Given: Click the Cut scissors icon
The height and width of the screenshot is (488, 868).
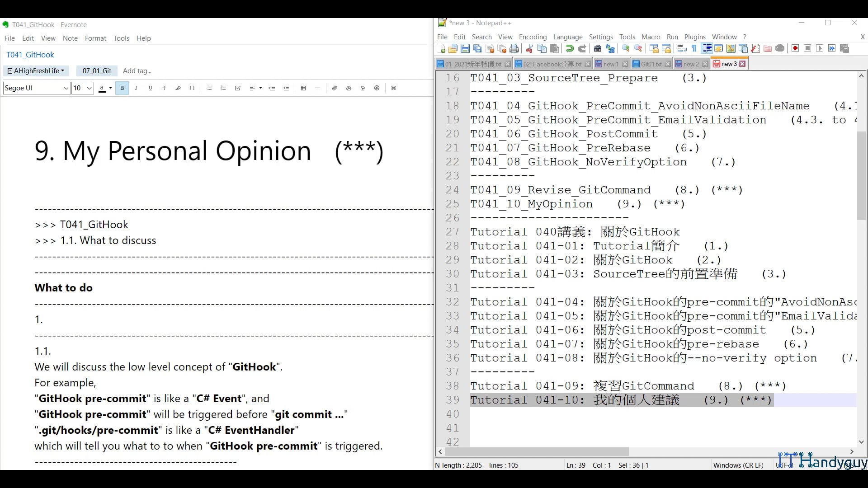Looking at the screenshot, I should pyautogui.click(x=529, y=48).
